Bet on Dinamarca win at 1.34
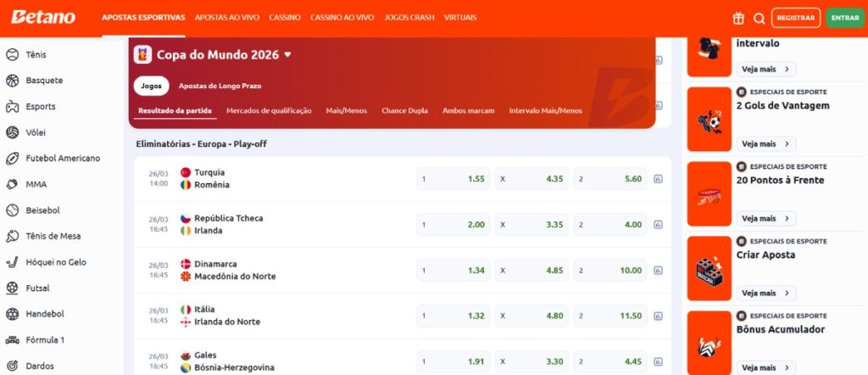Screen dimensions: 868x375 coord(453,271)
